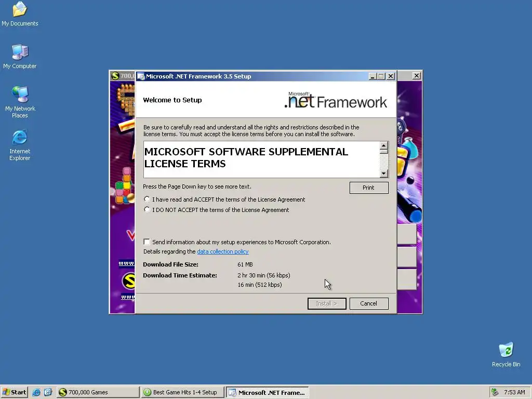Click the bottom blank button in 700,000 Games window
The width and height of the screenshot is (532, 399).
[x=407, y=280]
